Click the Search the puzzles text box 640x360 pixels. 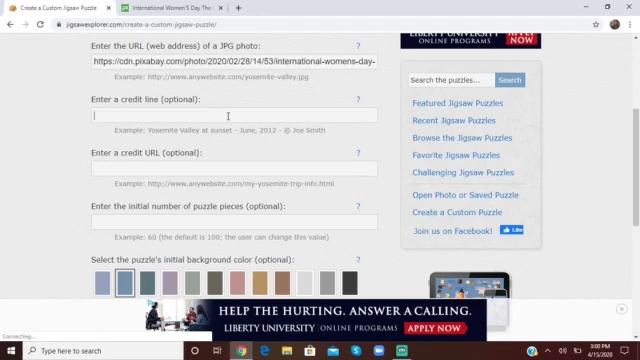451,80
